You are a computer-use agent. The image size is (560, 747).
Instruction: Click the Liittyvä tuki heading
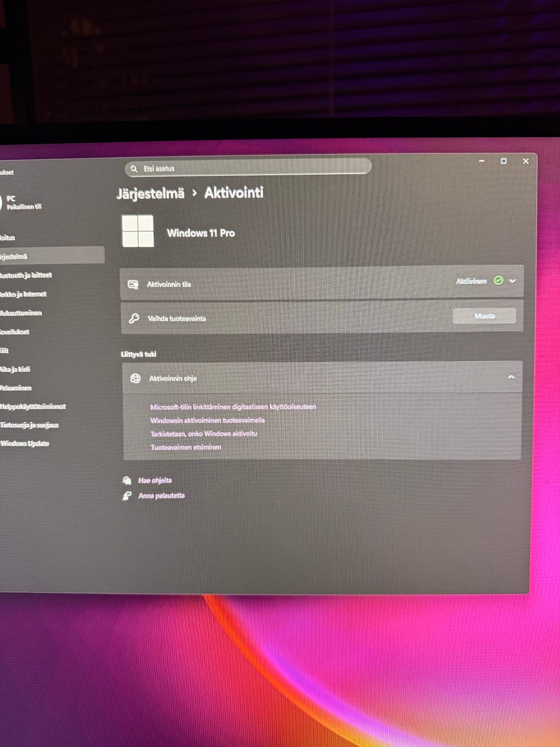click(x=139, y=354)
